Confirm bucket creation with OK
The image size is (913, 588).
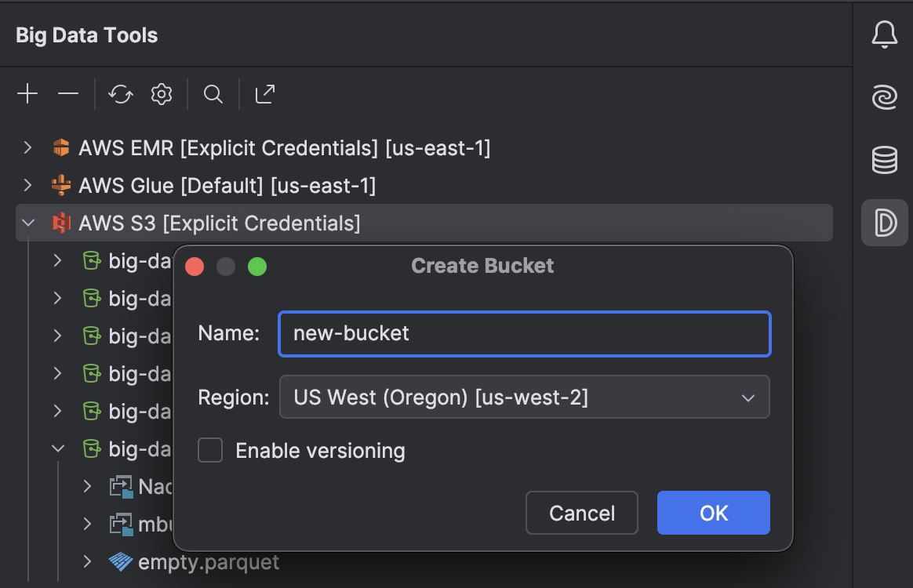click(713, 513)
